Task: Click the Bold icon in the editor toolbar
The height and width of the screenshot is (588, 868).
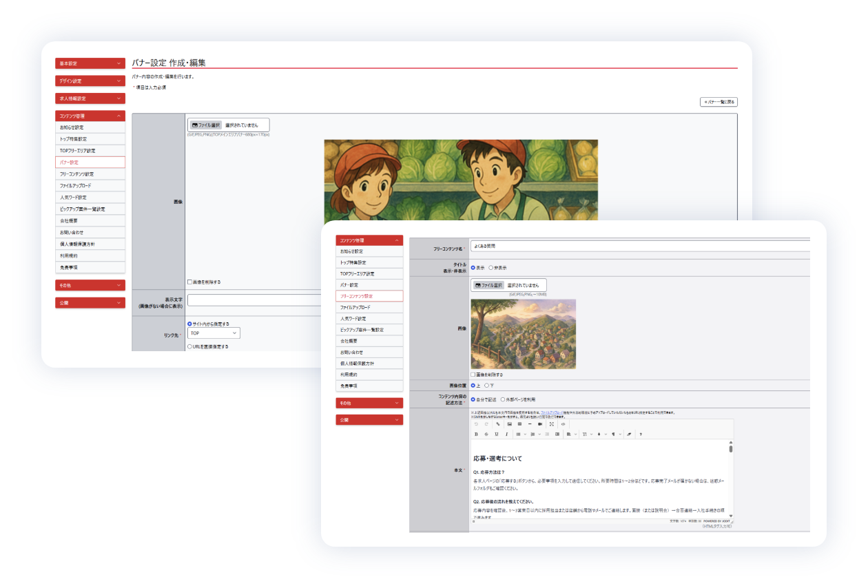Action: pos(476,434)
